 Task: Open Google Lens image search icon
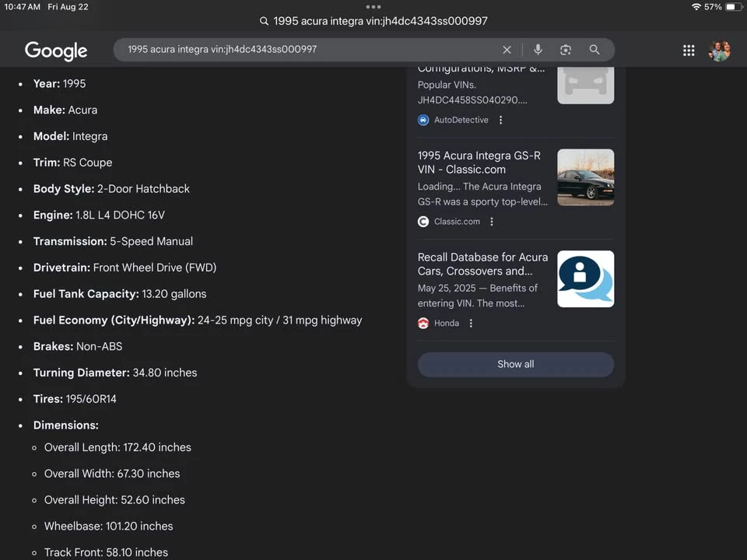[566, 50]
